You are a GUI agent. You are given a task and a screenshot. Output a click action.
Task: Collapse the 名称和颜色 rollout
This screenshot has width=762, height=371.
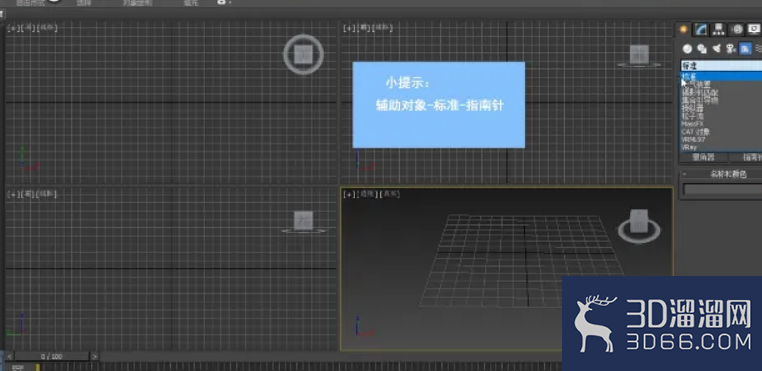pos(721,174)
